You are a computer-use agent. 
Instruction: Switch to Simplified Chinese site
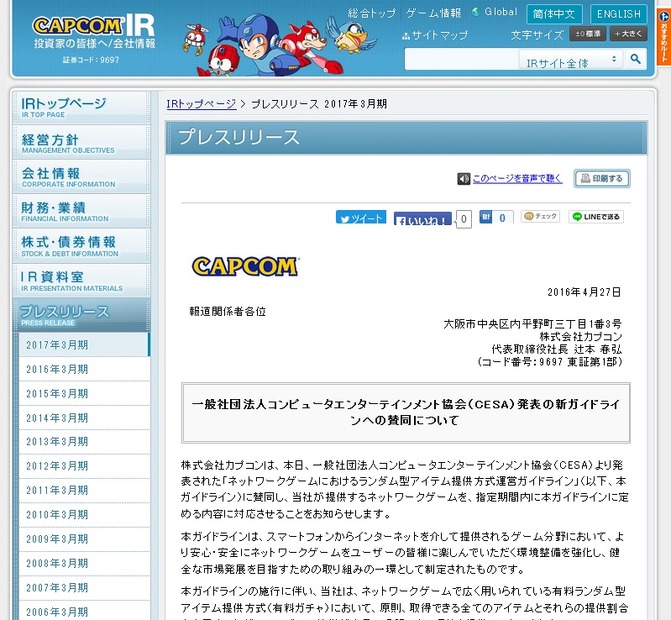(554, 14)
